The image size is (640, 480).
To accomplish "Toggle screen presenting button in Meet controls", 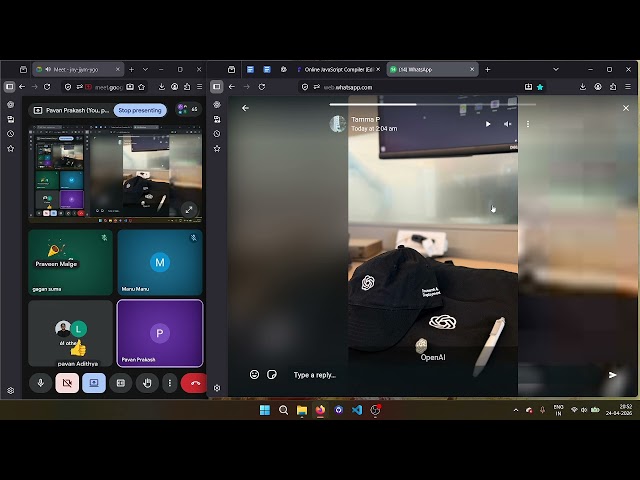I will [94, 383].
